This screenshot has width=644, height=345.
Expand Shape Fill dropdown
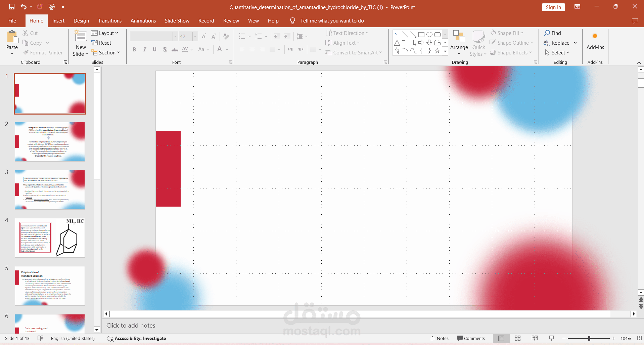pos(507,33)
